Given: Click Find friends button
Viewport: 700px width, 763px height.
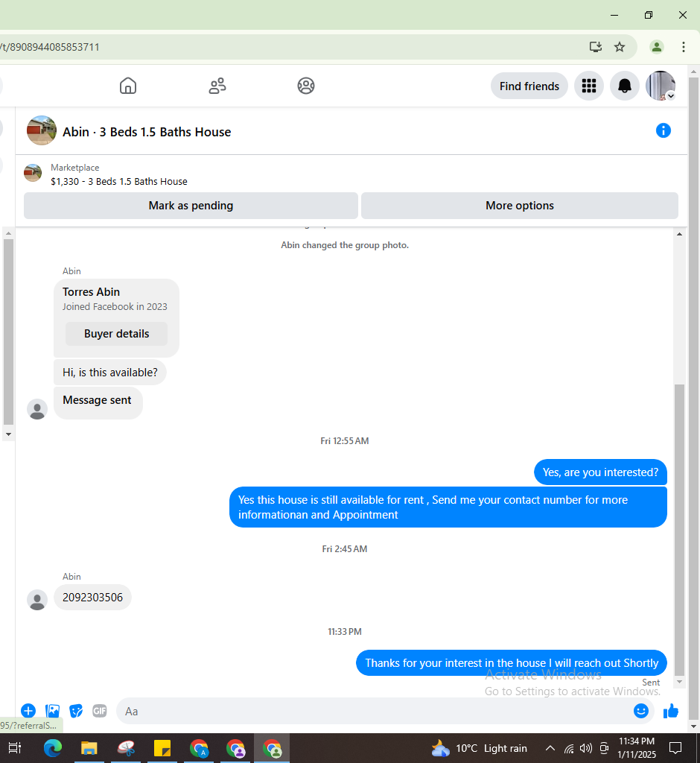Looking at the screenshot, I should tap(529, 86).
